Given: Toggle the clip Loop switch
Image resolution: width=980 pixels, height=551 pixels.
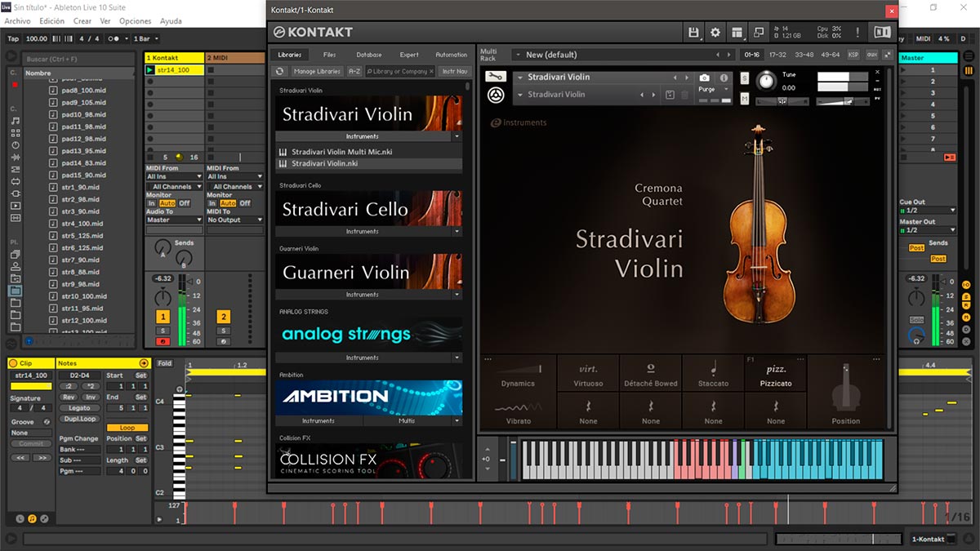Looking at the screenshot, I should [127, 428].
